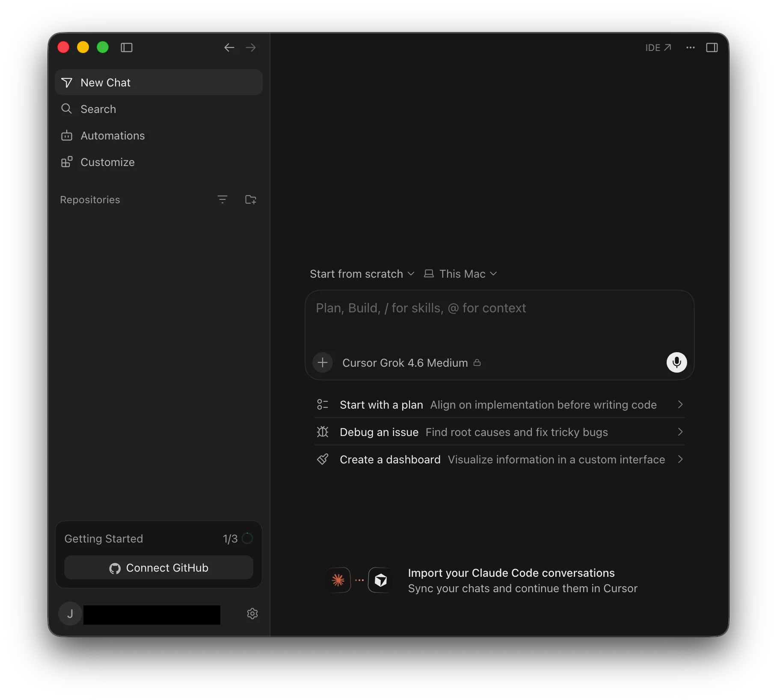Click chevron on Start with a plan row
The height and width of the screenshot is (700, 777).
pos(680,405)
